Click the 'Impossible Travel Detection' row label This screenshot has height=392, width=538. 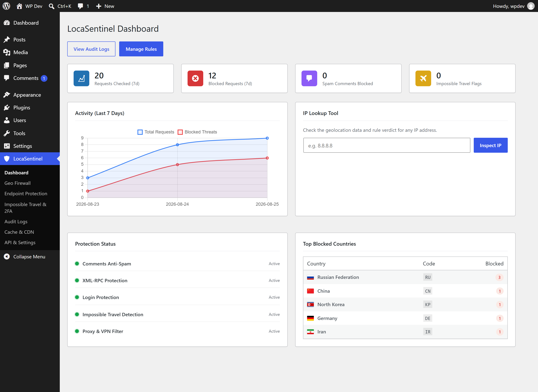pos(113,314)
